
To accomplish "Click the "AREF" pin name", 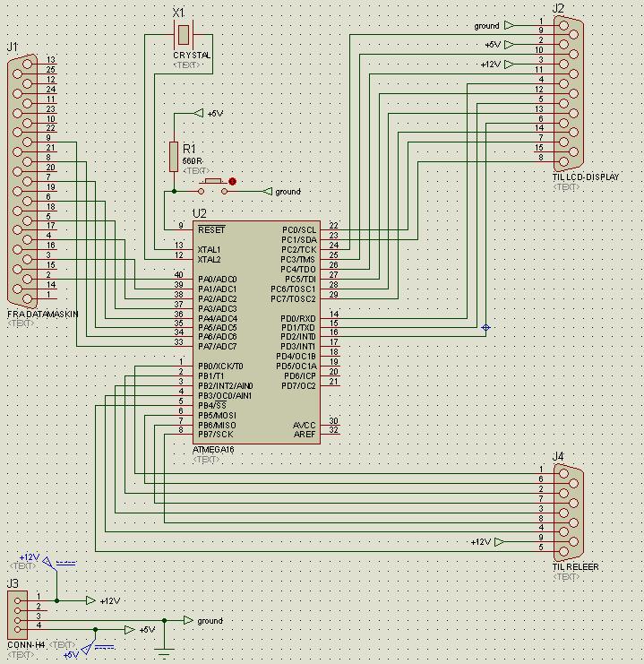I will pyautogui.click(x=305, y=434).
